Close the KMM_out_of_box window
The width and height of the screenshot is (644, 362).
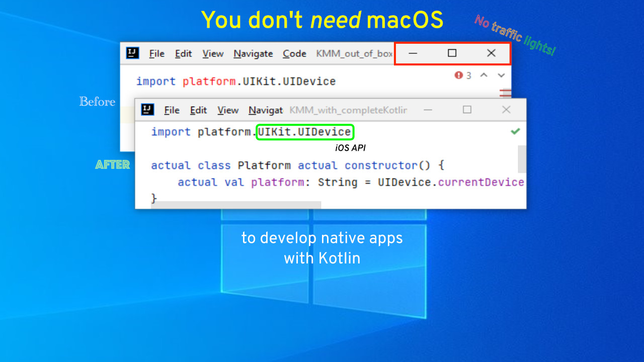(491, 53)
